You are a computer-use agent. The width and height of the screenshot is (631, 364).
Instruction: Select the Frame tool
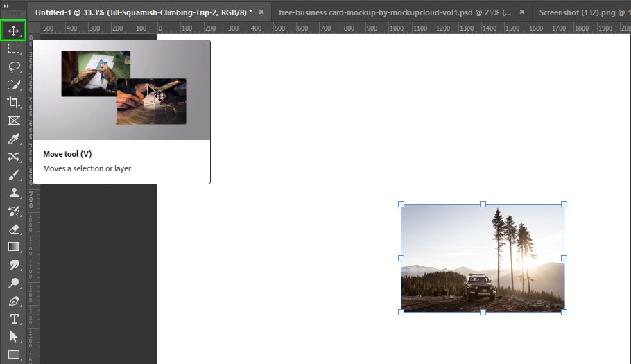[x=14, y=121]
